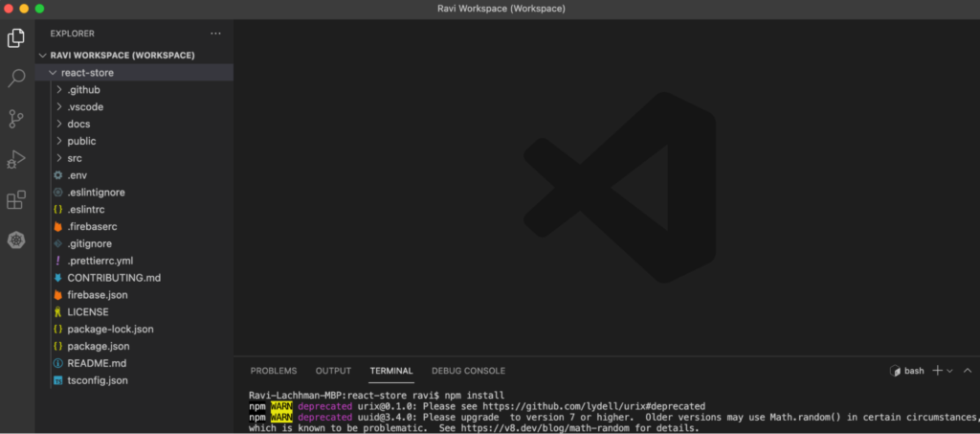This screenshot has width=980, height=434.
Task: Click the github.com/lydell/urix#deprecated link in terminal
Action: (592, 406)
